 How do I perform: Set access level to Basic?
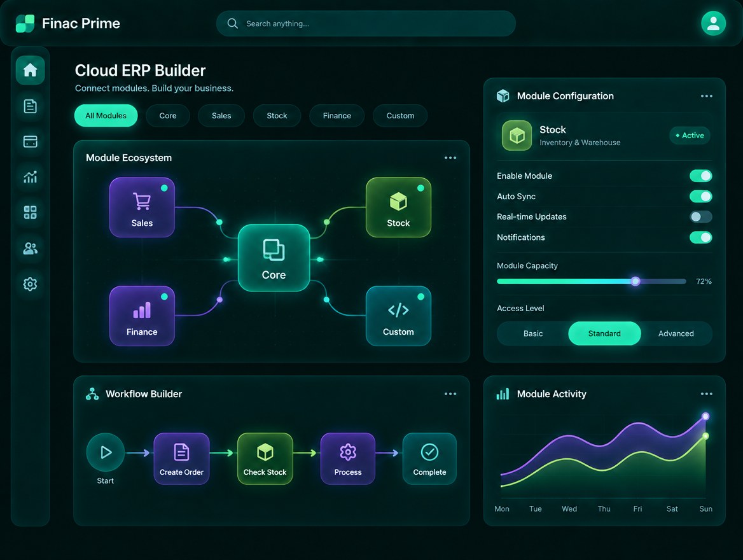tap(533, 333)
